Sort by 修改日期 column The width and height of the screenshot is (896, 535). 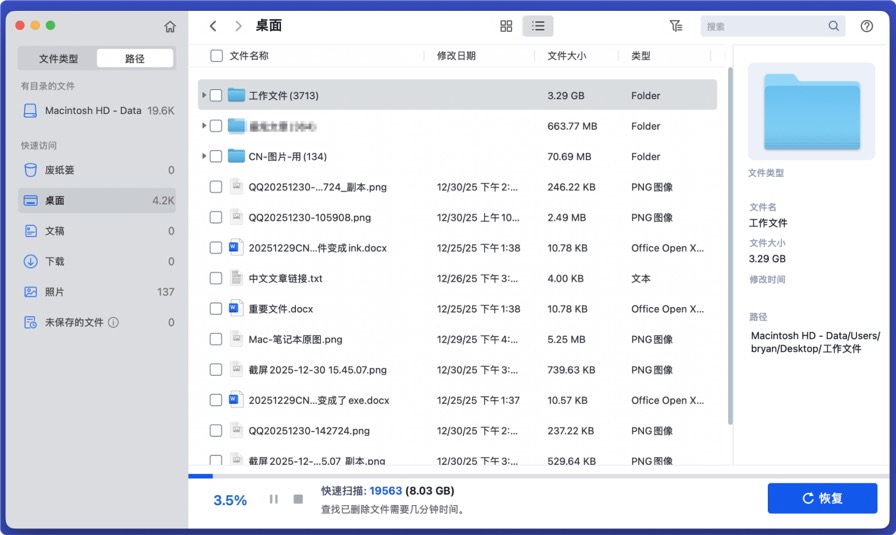(x=456, y=55)
